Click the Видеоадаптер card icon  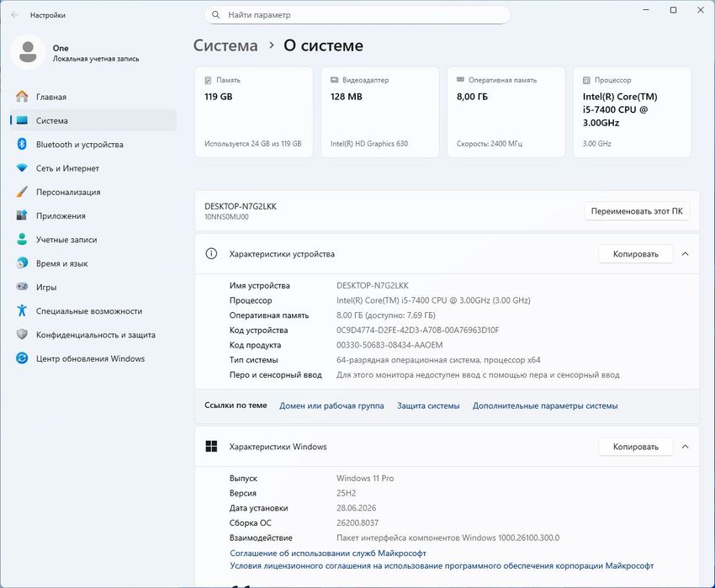334,80
